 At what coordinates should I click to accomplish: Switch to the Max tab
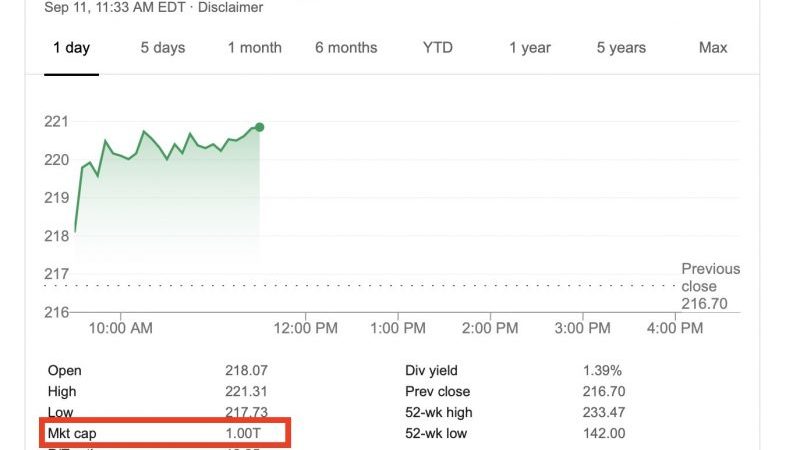pos(713,48)
